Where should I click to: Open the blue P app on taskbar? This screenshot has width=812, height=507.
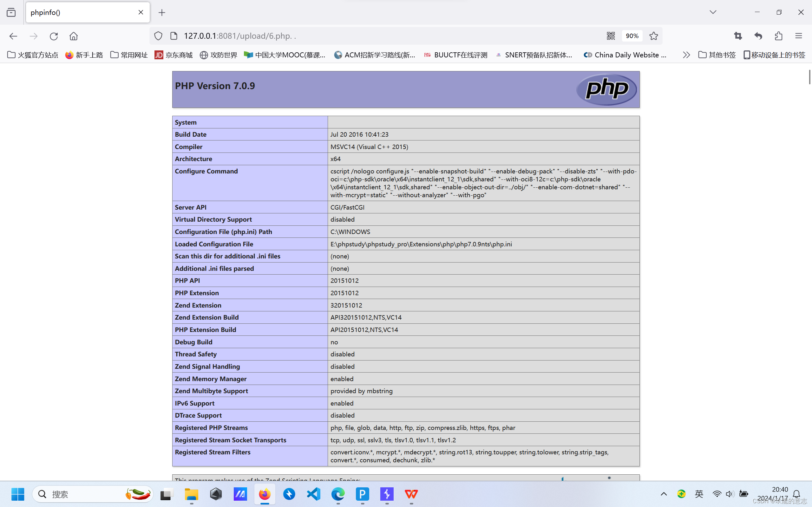coord(362,494)
